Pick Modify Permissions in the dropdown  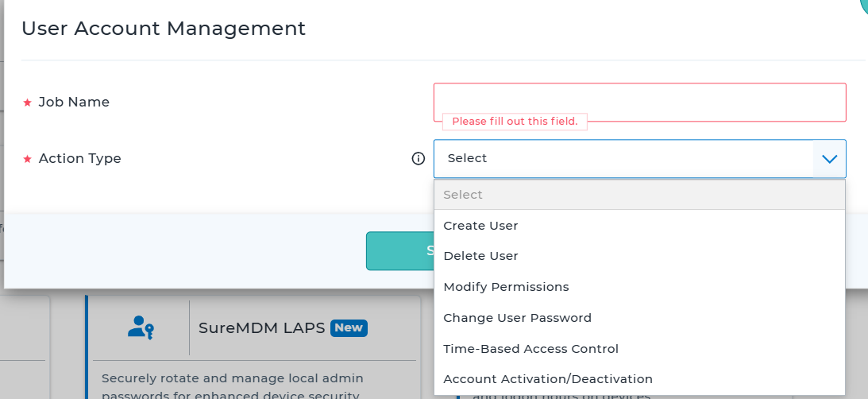506,287
